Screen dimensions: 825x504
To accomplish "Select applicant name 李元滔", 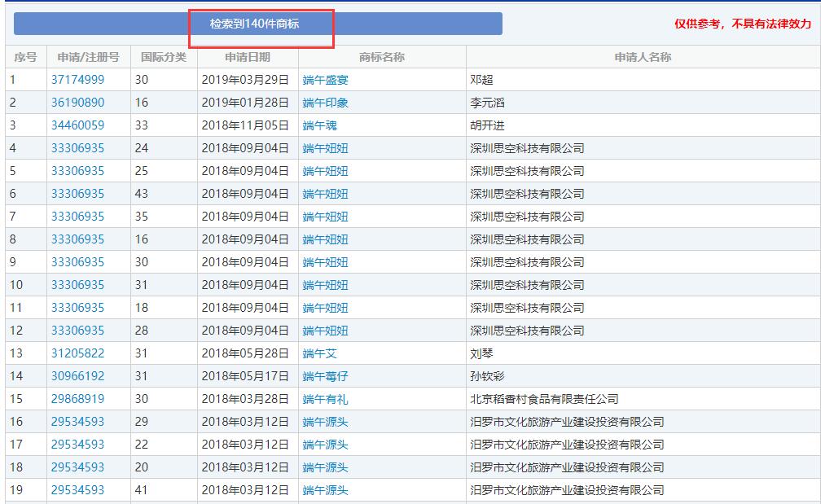I will click(487, 103).
